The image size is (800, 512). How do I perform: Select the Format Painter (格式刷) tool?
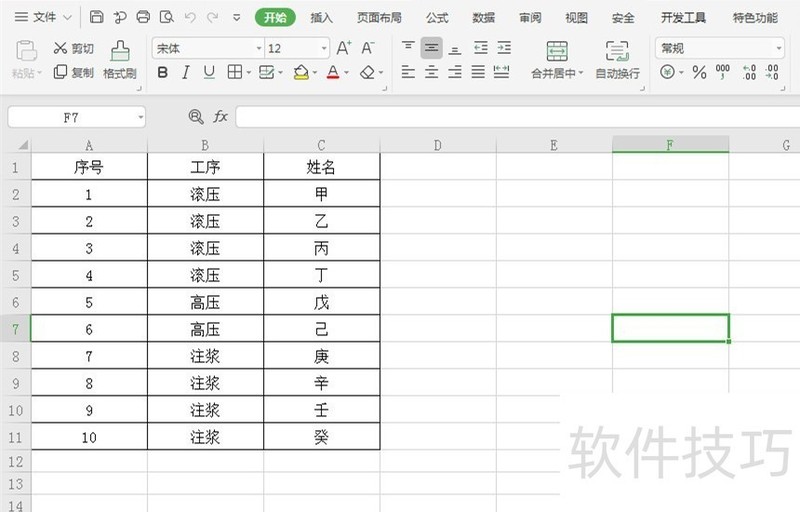tap(120, 60)
